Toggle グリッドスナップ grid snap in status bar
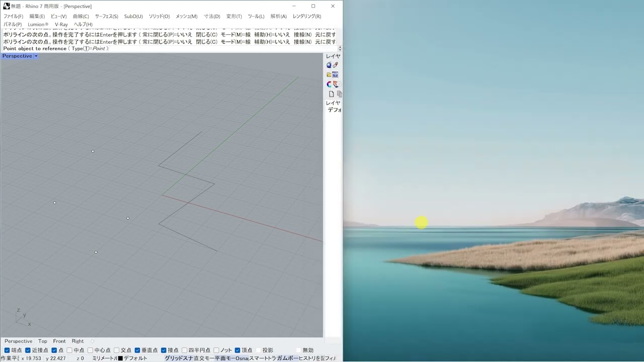The image size is (644, 362). click(179, 358)
